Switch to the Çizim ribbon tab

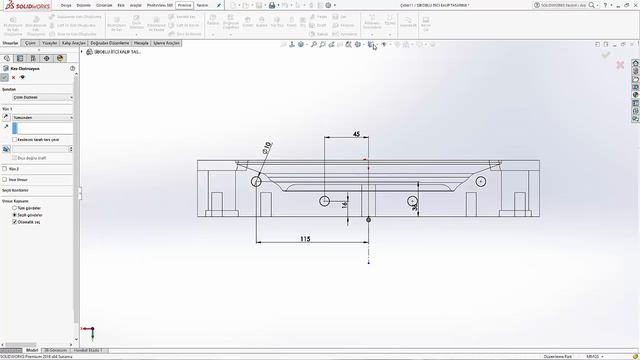pos(30,43)
